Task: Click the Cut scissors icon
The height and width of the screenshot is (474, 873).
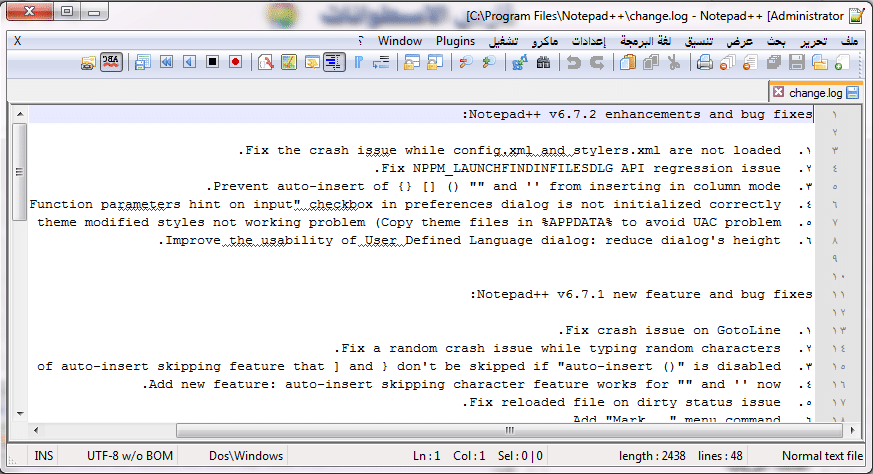Action: 674,62
